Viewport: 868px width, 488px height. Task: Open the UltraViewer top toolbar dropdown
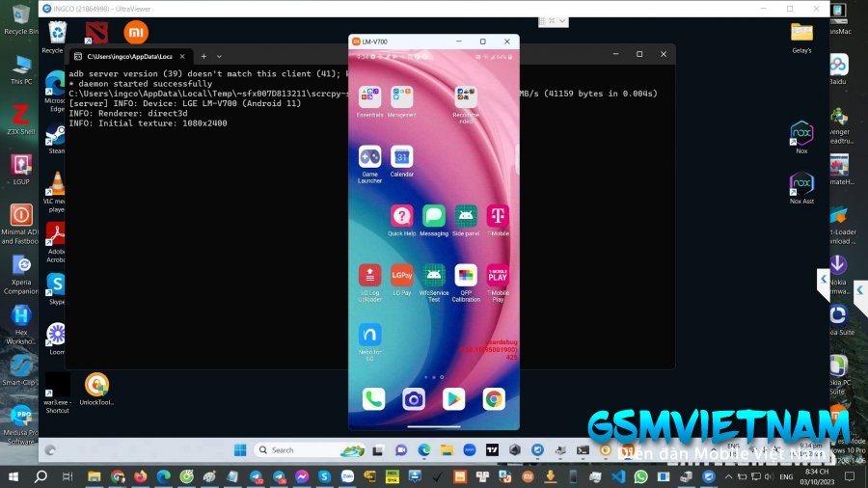tap(562, 21)
